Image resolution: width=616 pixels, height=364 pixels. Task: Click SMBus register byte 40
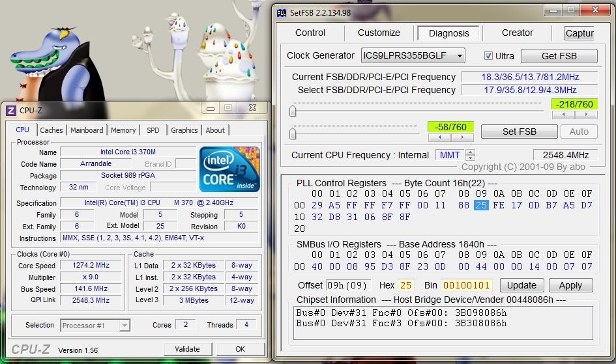pos(317,266)
